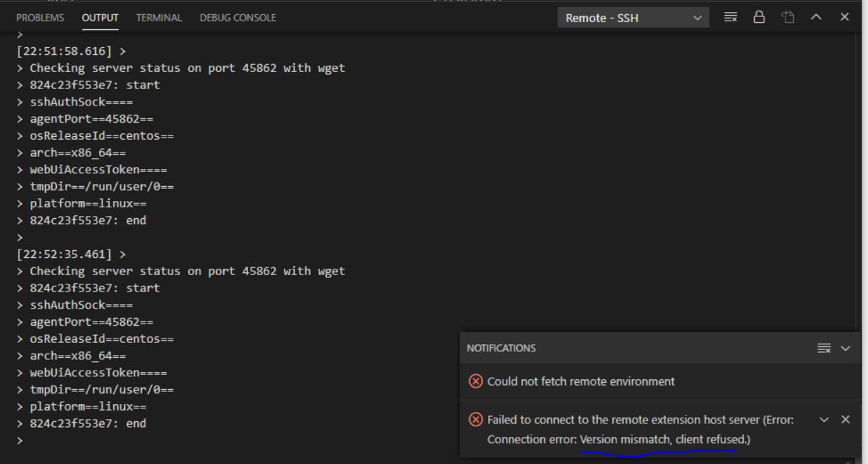
Task: Open the DEBUG CONSOLE tab
Action: (238, 17)
